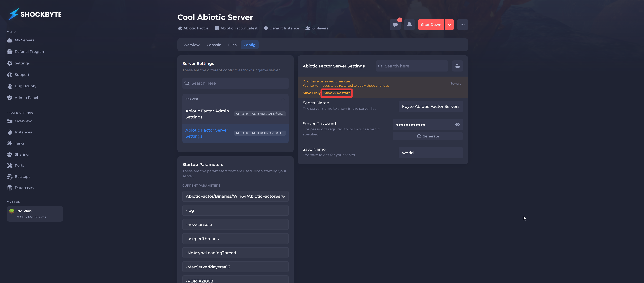Click the -log parameter field
Image resolution: width=644 pixels, height=283 pixels.
235,210
